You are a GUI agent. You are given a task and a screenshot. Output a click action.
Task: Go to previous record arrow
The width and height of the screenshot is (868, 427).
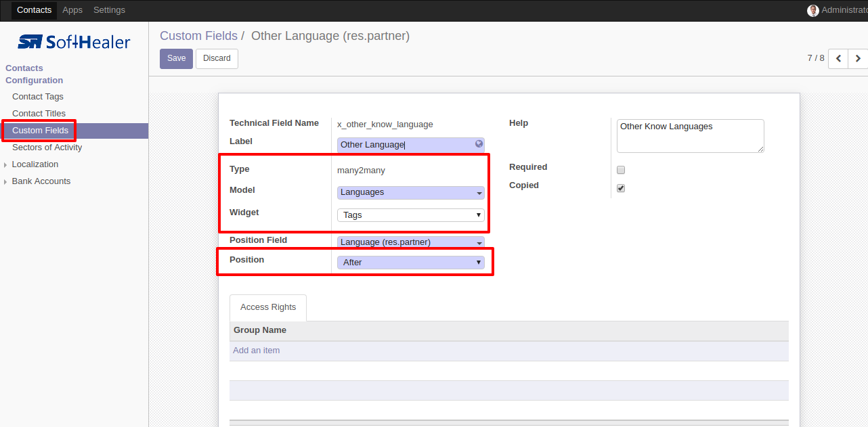838,59
